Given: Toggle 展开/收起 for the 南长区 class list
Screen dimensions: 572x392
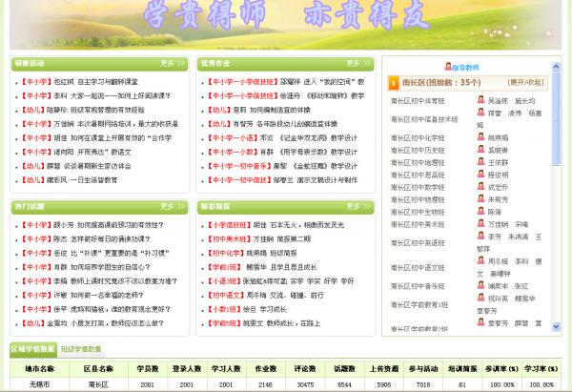Looking at the screenshot, I should tap(526, 83).
